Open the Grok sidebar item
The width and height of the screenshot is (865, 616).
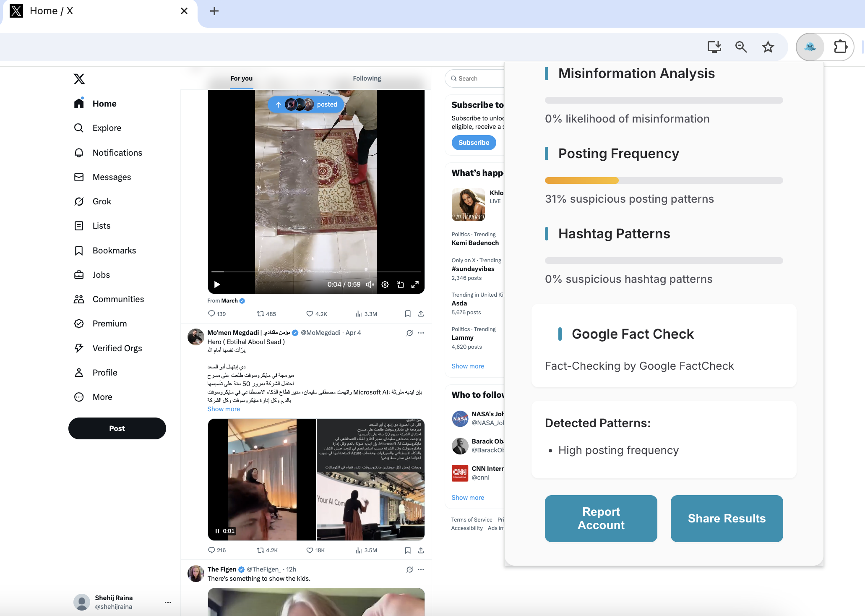pos(102,201)
